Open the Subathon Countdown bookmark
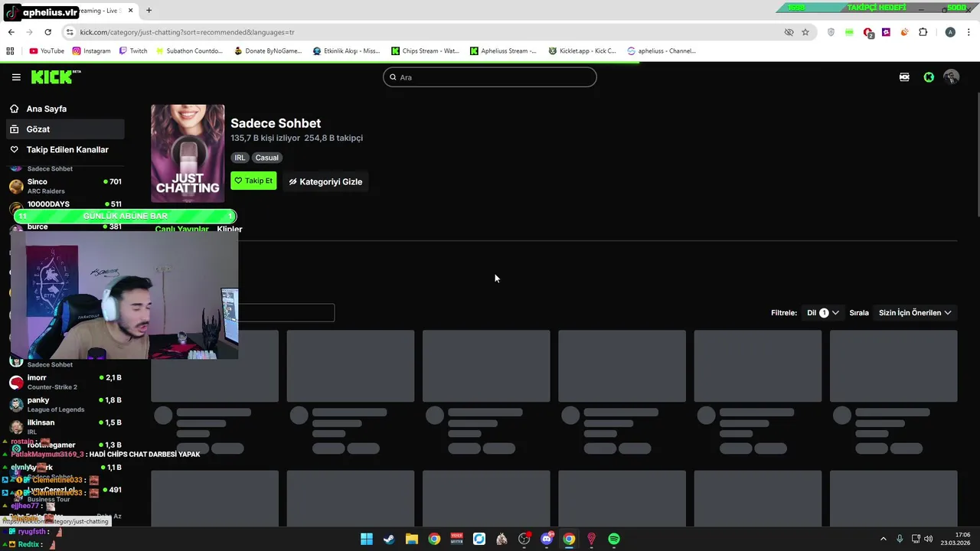This screenshot has height=551, width=980. (x=189, y=51)
